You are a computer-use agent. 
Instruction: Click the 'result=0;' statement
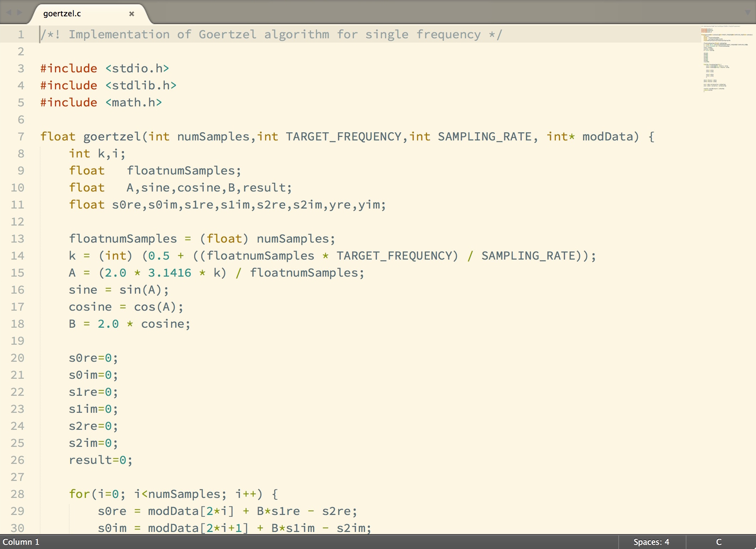tap(101, 460)
